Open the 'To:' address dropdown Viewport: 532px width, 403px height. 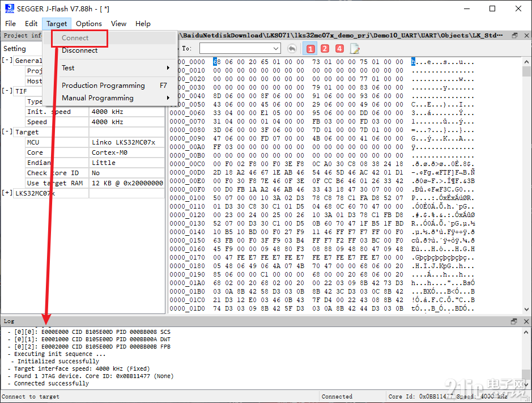click(276, 49)
